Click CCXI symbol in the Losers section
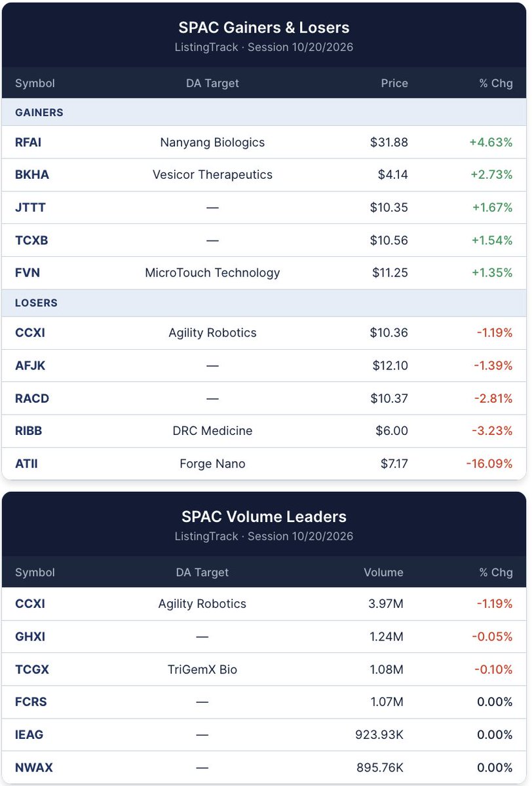This screenshot has width=532, height=786. point(30,333)
